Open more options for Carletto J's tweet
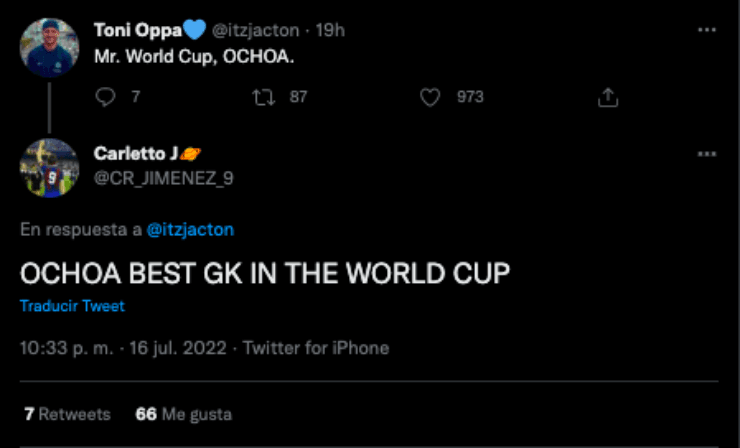740x448 pixels. click(x=707, y=154)
